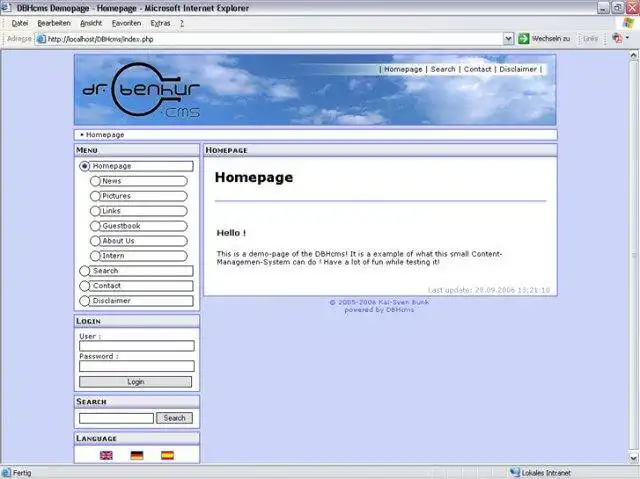Click the Hello ! heading text
This screenshot has height=479, width=640.
coord(231,233)
